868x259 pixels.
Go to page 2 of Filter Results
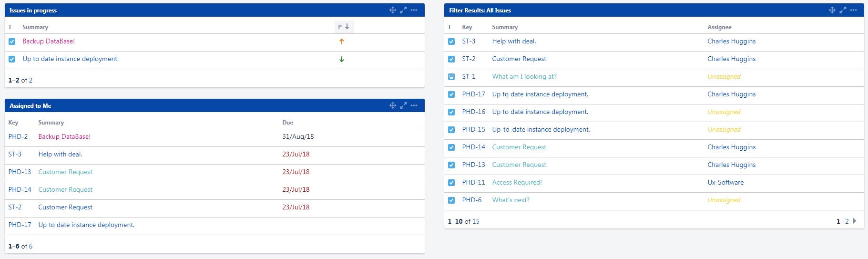click(847, 221)
